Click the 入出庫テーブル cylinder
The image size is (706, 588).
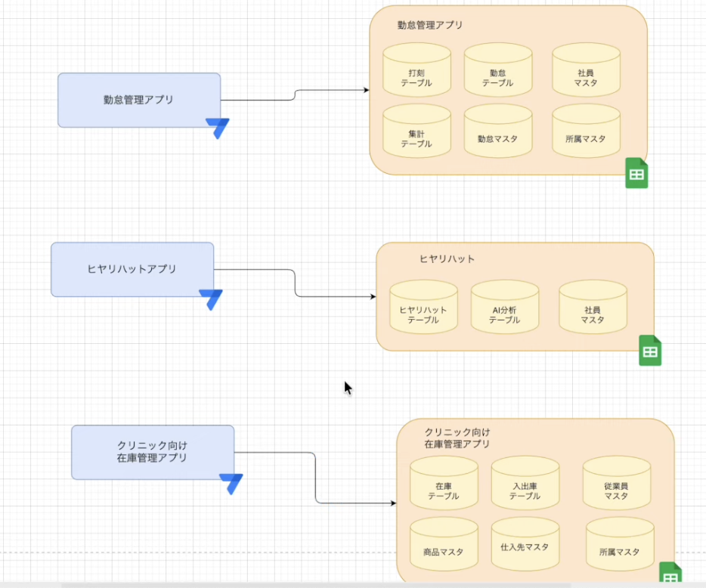[x=525, y=487]
